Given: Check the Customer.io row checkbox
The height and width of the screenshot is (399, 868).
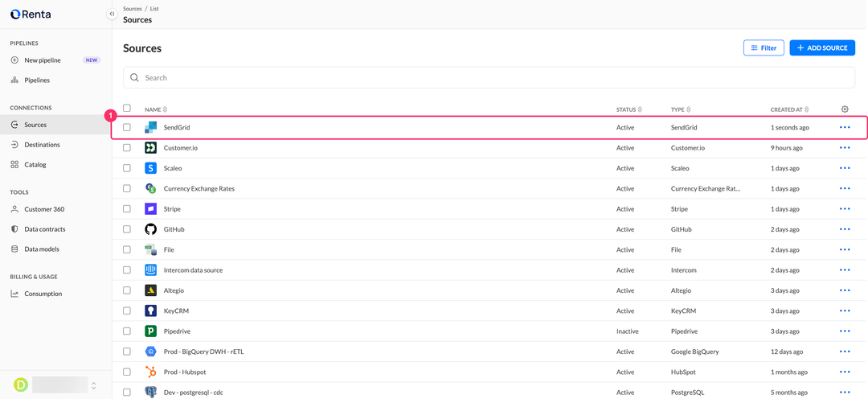Looking at the screenshot, I should [127, 148].
